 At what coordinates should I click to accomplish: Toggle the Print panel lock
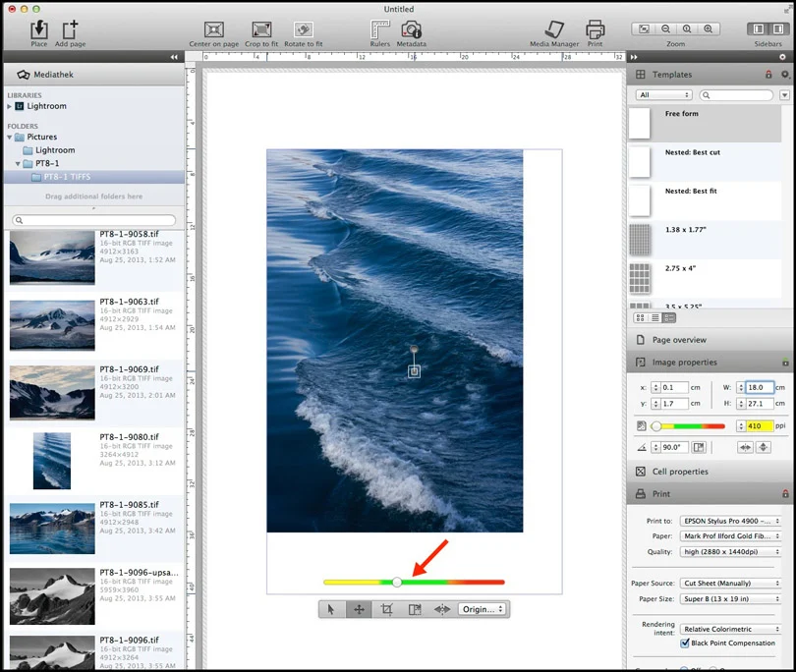point(785,494)
